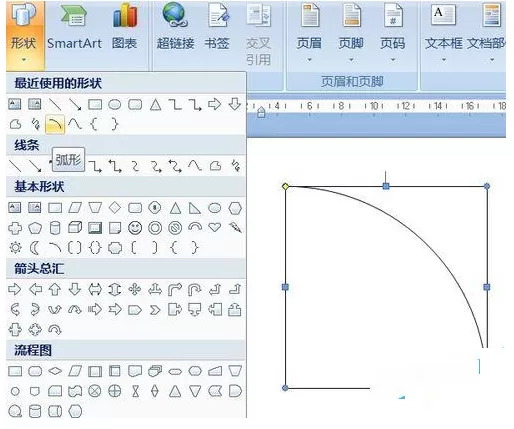Select the scribble shape in 线条 section
Image resolution: width=514 pixels, height=429 pixels.
(236, 166)
